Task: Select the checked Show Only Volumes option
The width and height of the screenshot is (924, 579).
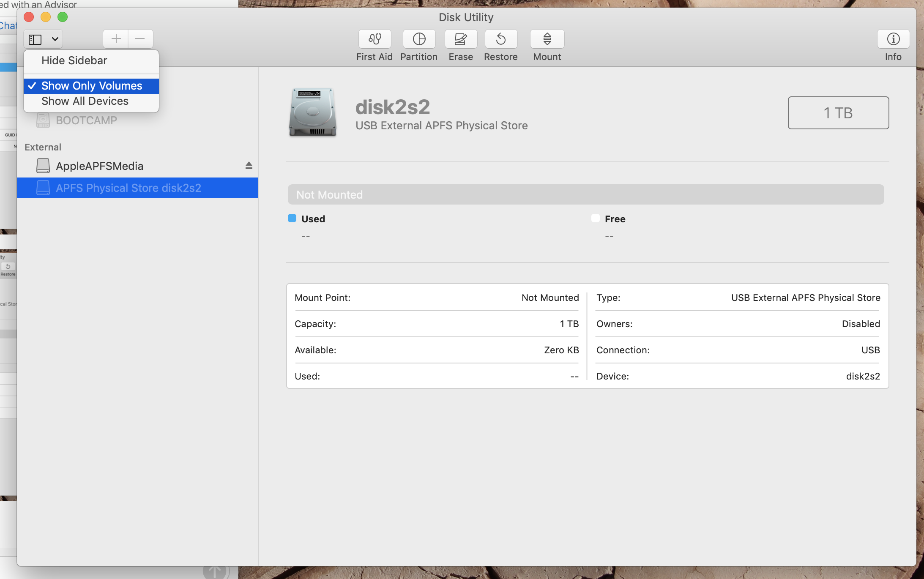Action: tap(91, 86)
